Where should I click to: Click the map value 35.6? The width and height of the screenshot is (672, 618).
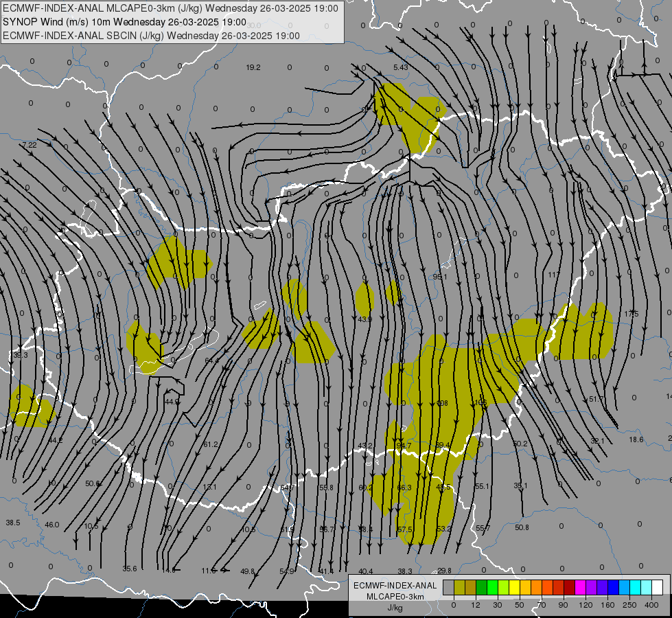coord(130,569)
